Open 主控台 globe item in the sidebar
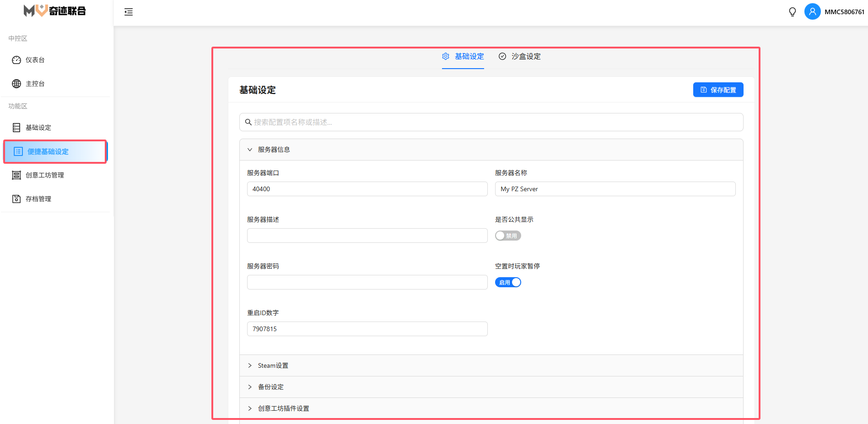 35,84
